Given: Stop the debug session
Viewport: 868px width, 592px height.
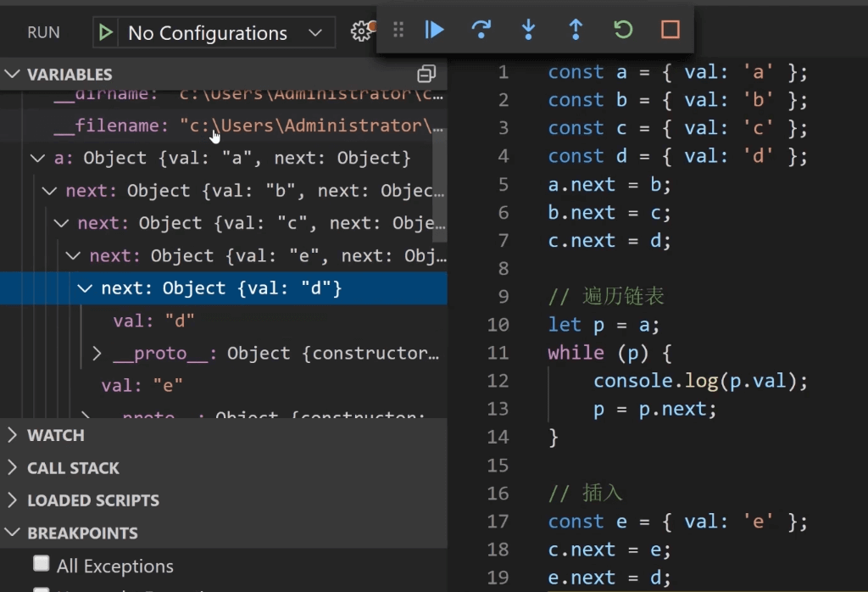Looking at the screenshot, I should point(670,30).
